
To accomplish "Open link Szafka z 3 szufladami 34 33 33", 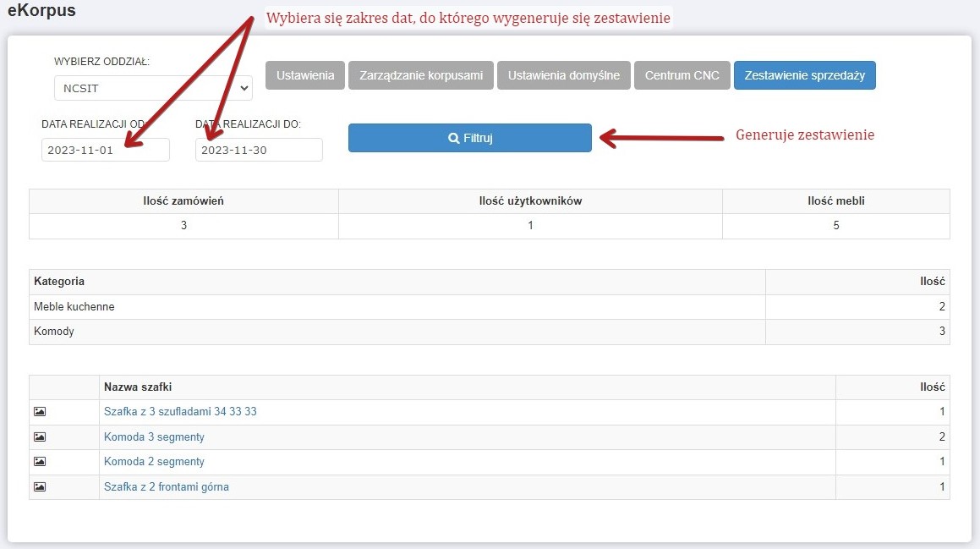I will (x=180, y=412).
